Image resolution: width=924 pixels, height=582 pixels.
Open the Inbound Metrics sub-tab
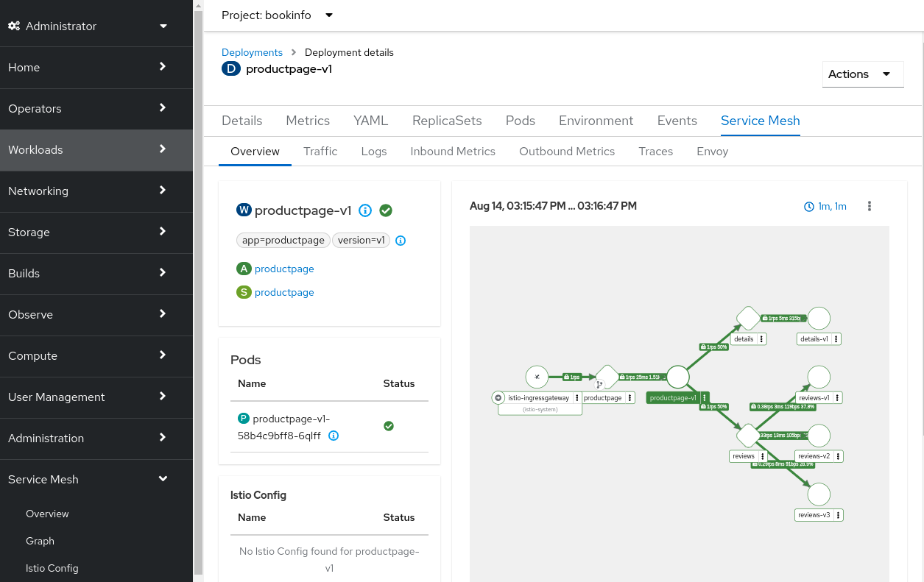point(452,152)
